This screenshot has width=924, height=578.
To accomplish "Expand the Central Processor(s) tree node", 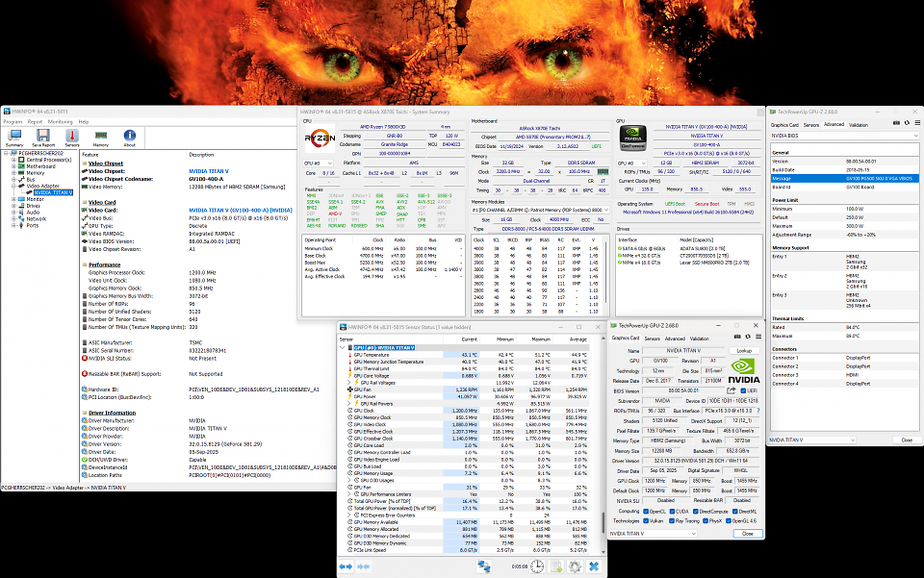I will click(13, 160).
